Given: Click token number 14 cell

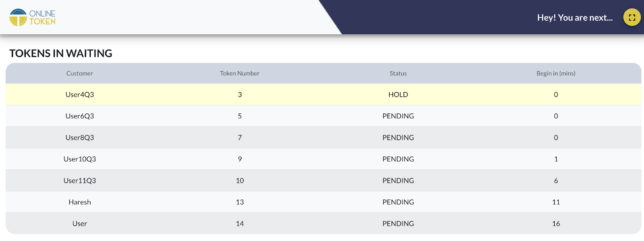Looking at the screenshot, I should (x=240, y=224).
